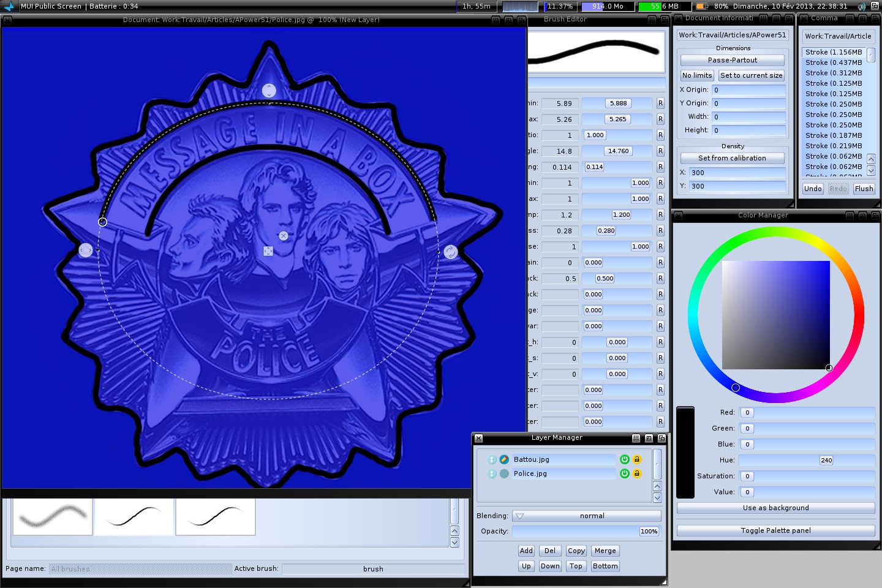The height and width of the screenshot is (588, 882).
Task: Toggle the lock on the Battou.jpg layer
Action: tap(637, 459)
